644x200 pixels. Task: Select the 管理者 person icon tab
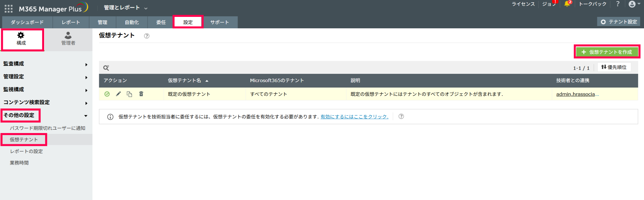(x=68, y=39)
